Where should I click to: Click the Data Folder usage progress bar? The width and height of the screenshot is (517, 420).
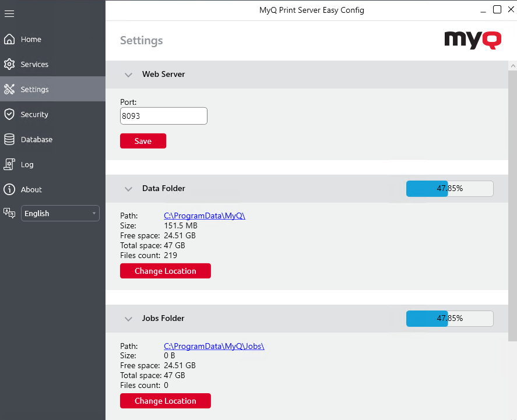point(450,189)
